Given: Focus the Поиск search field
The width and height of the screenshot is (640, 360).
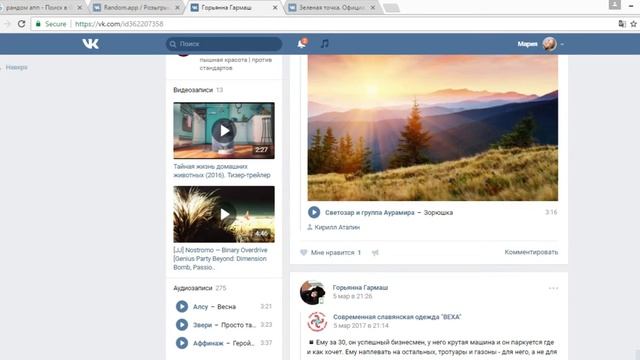Looking at the screenshot, I should [224, 44].
